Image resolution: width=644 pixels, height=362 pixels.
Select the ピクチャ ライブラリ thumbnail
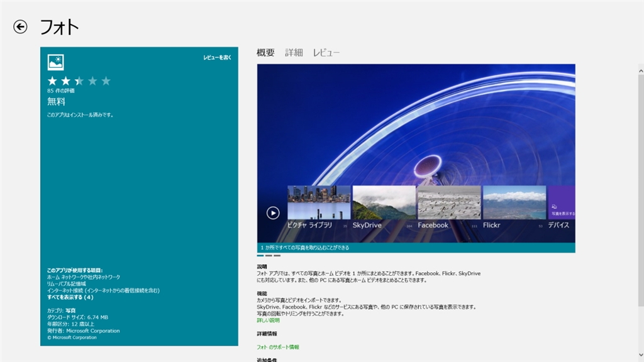coord(319,203)
